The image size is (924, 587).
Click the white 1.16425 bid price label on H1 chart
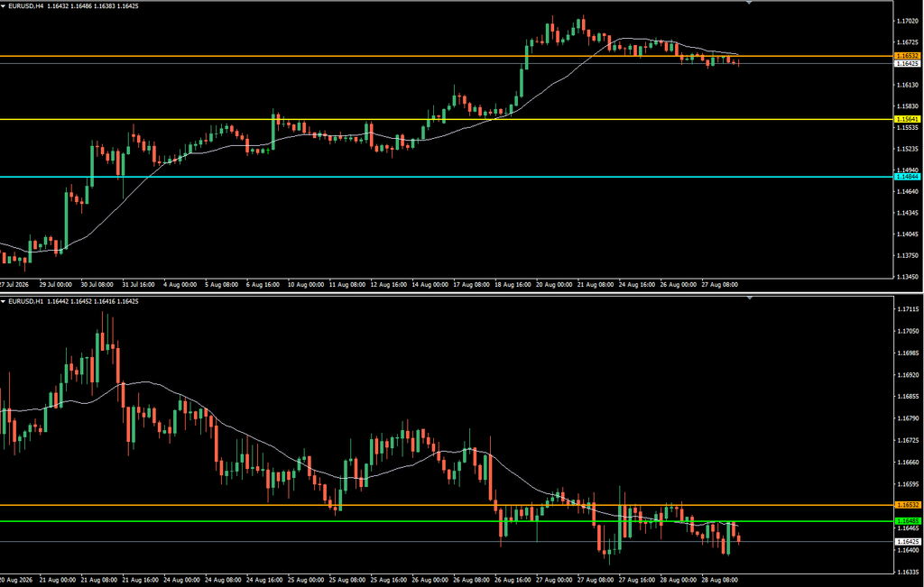pos(907,541)
